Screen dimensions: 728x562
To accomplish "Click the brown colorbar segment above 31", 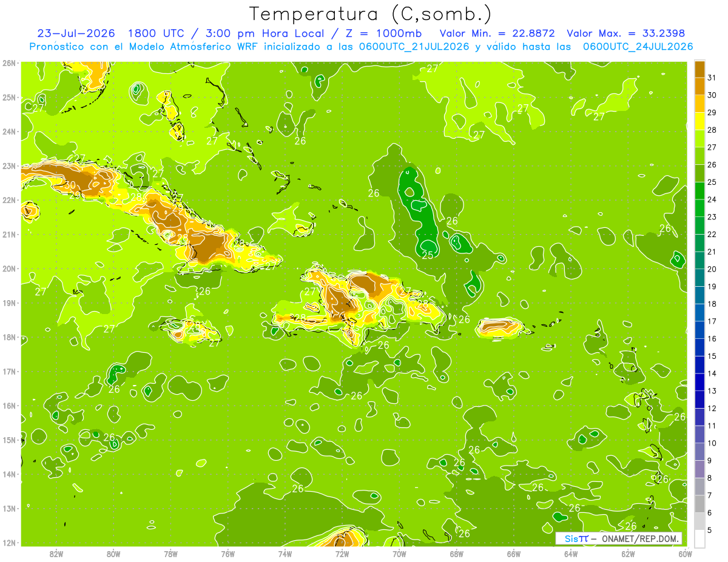I will point(699,69).
